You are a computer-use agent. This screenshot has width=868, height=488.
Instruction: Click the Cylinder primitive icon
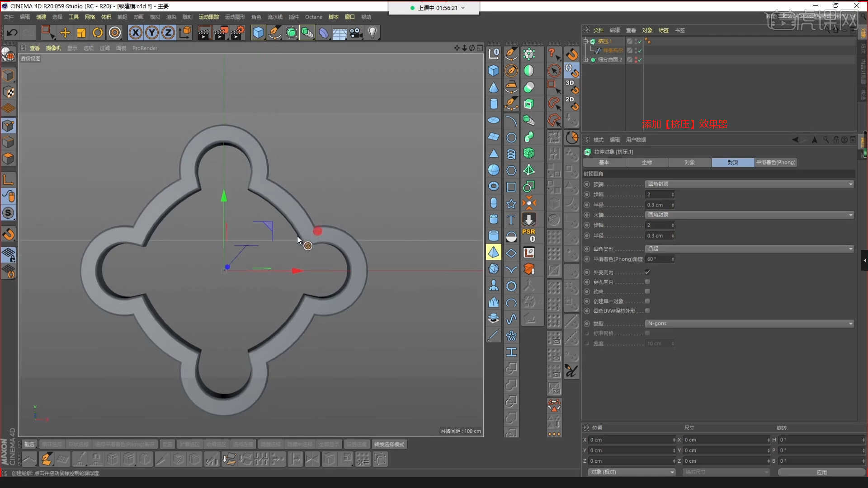[x=494, y=103]
